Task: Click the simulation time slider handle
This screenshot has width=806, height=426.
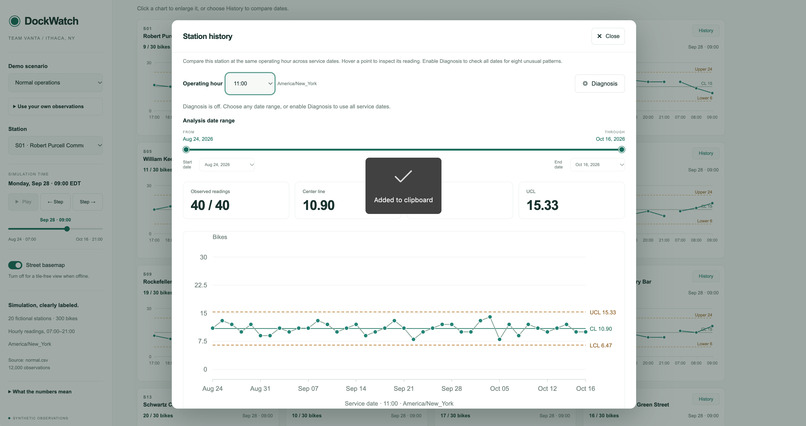Action: [67, 229]
